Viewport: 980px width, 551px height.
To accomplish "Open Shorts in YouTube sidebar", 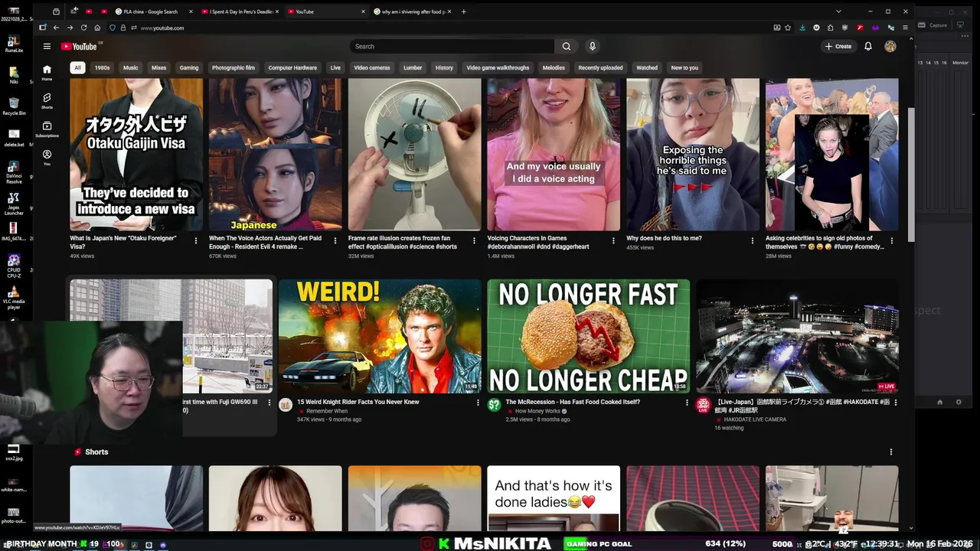I will coord(47,101).
